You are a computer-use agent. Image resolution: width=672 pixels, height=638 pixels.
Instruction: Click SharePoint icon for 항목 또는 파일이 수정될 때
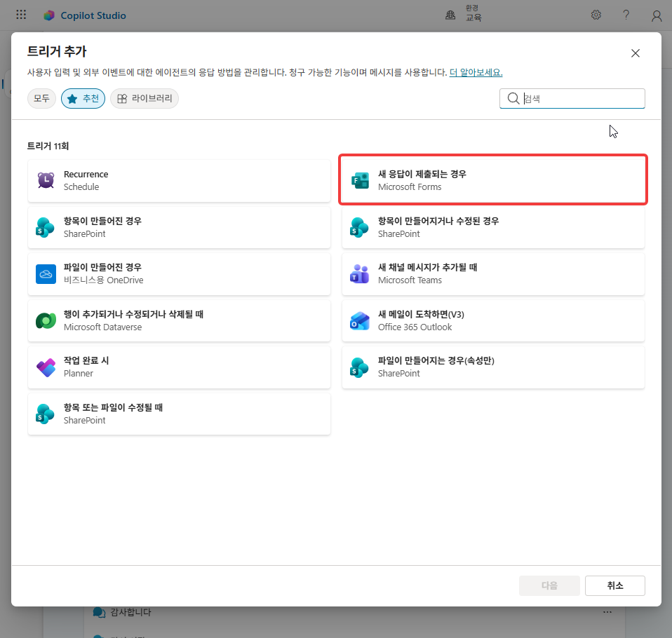click(x=46, y=414)
